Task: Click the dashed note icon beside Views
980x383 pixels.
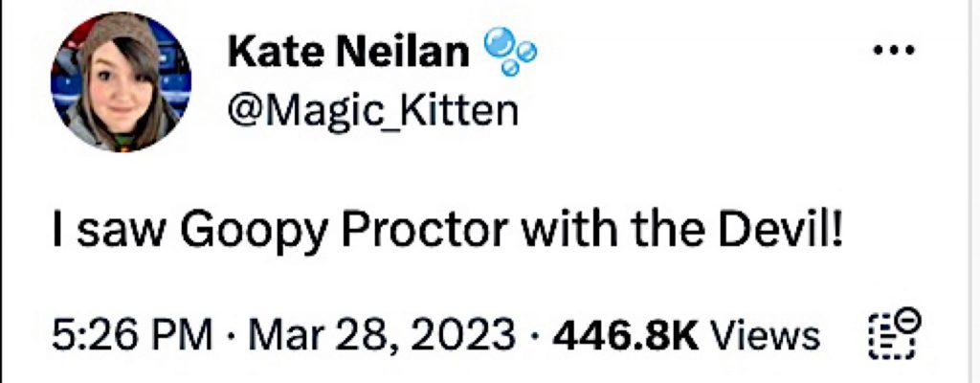Action: pyautogui.click(x=897, y=335)
